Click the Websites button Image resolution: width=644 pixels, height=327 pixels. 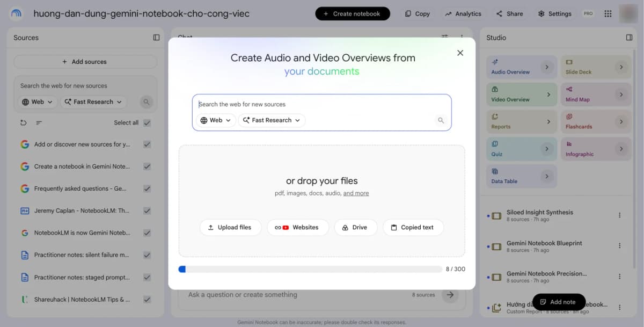click(297, 227)
